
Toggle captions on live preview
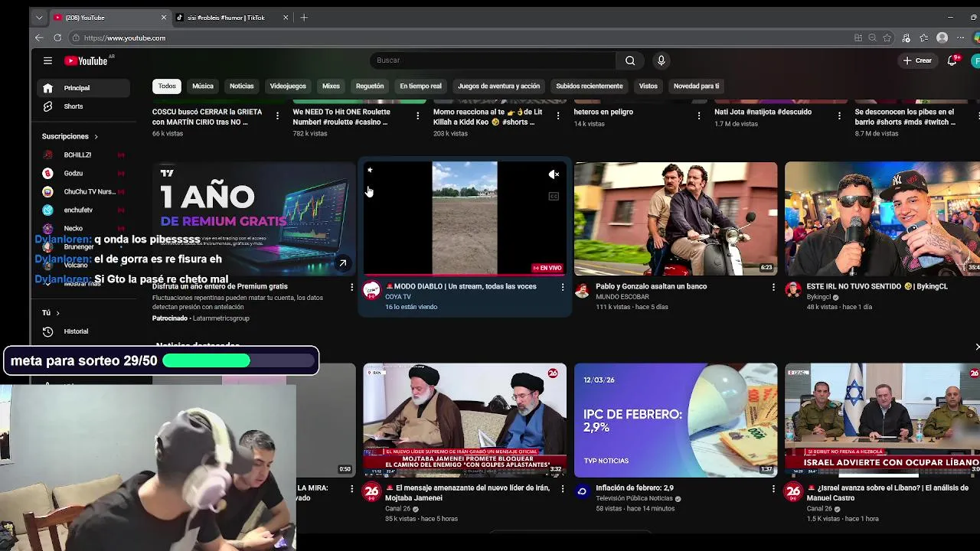[x=554, y=197]
